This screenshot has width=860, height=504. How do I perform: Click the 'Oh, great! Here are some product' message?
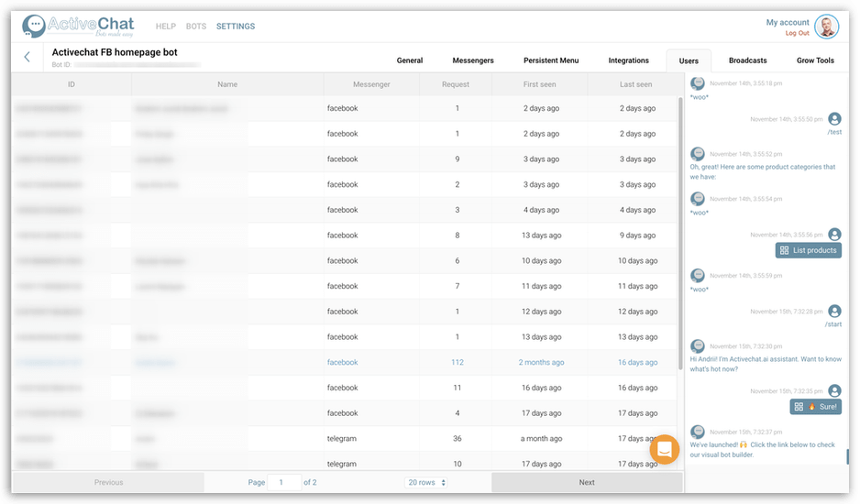click(x=763, y=171)
